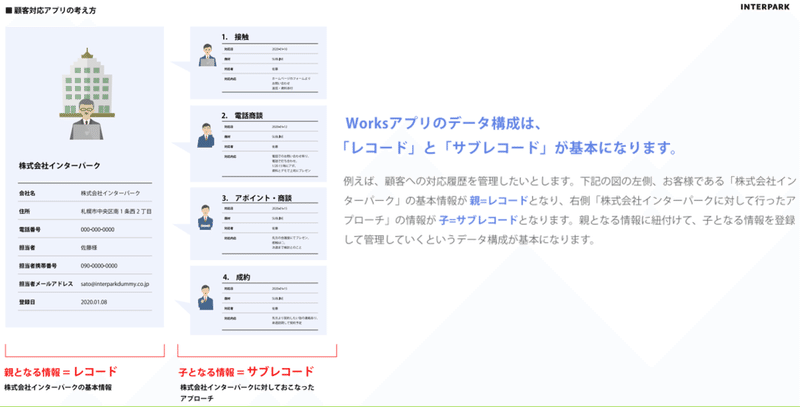Click the 電話番号 field label
The height and width of the screenshot is (407, 800).
(30, 230)
